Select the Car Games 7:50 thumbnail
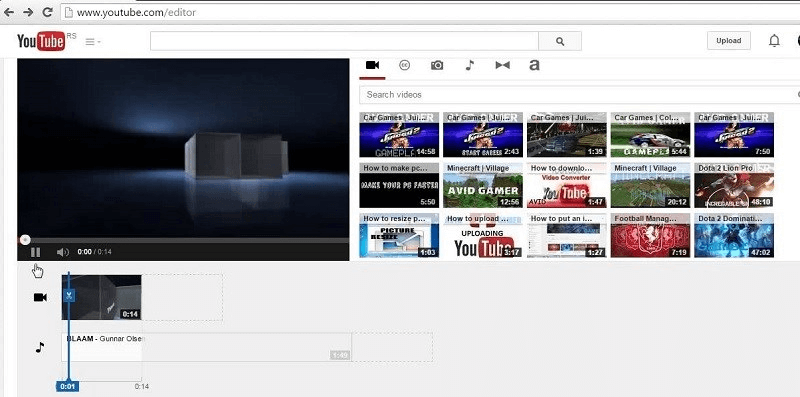The height and width of the screenshot is (397, 800). tap(734, 135)
